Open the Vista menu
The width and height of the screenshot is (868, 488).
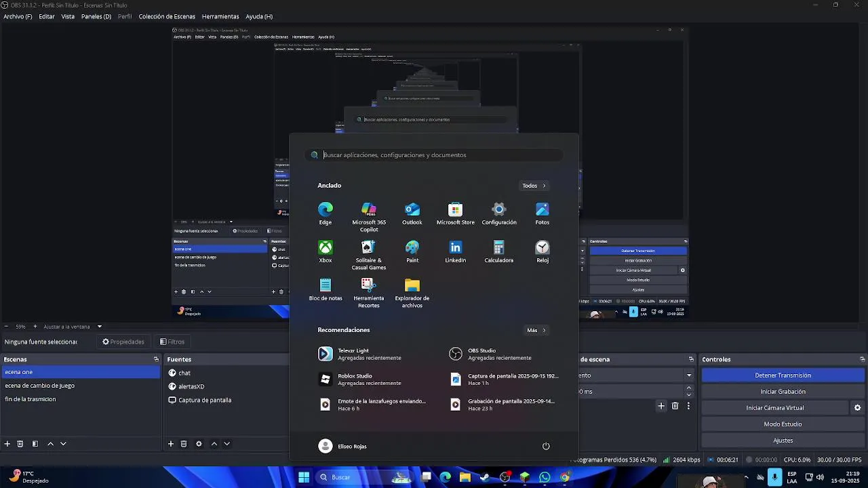tap(68, 16)
